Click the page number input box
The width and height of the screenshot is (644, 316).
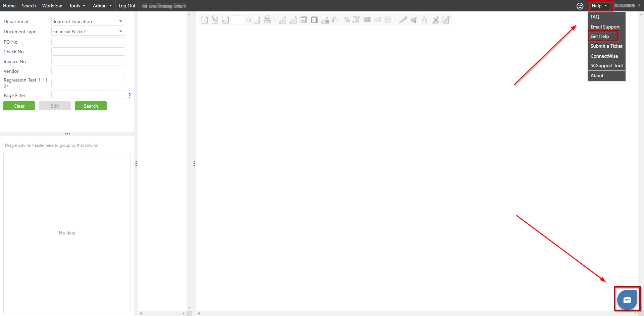pyautogui.click(x=237, y=20)
